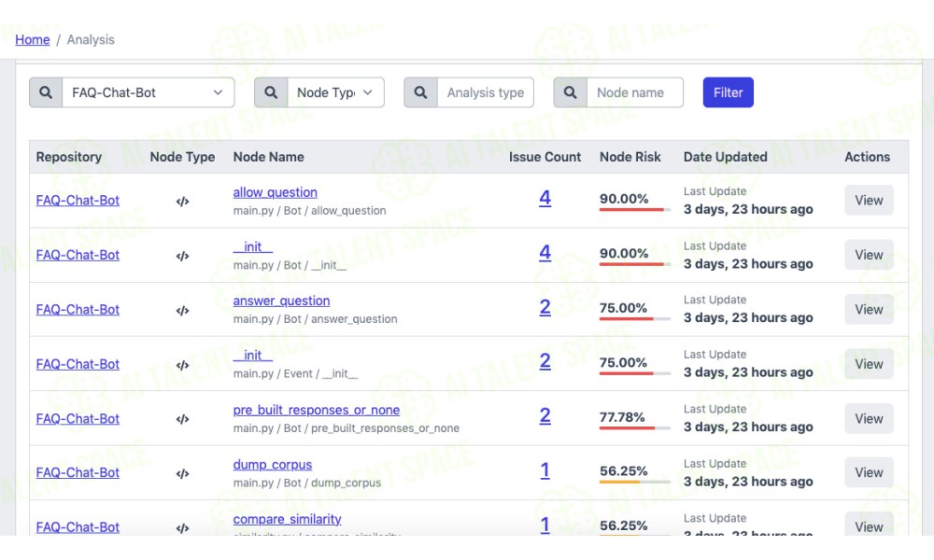Click the code node-type icon in the compare_similarity row
This screenshot has height=560, width=934.
tap(182, 528)
